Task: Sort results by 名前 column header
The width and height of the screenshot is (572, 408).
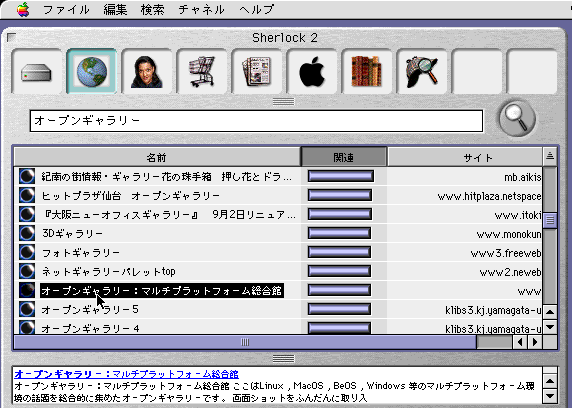Action: click(x=157, y=157)
